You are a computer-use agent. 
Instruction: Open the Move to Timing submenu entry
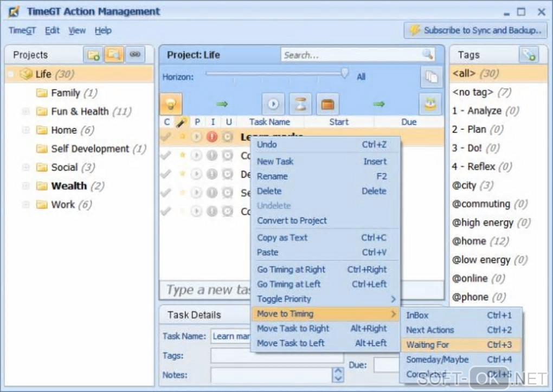(325, 314)
